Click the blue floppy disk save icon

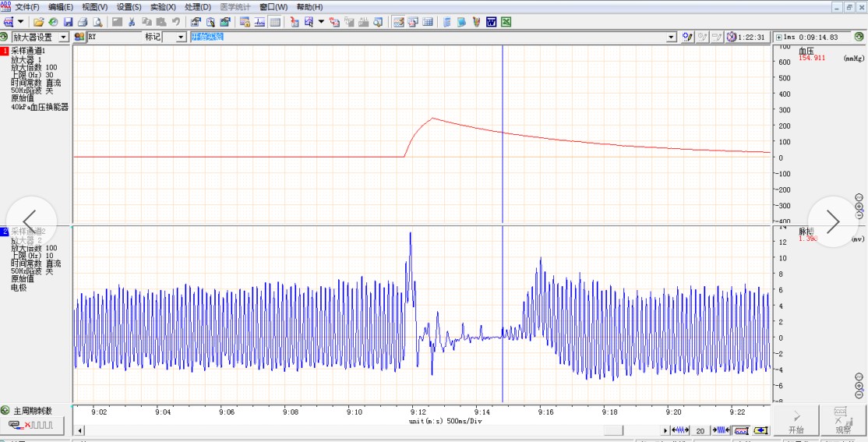pyautogui.click(x=68, y=22)
